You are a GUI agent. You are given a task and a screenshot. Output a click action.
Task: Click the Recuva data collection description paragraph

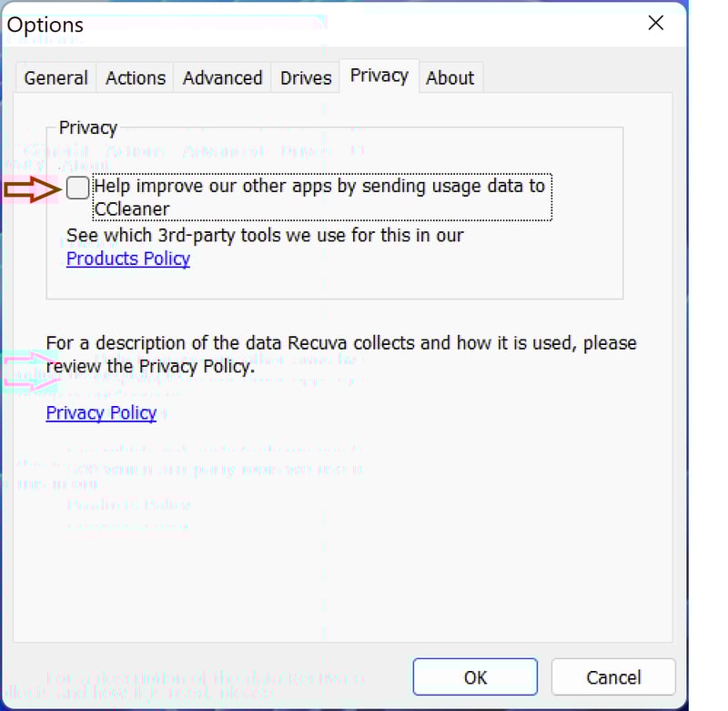point(341,355)
